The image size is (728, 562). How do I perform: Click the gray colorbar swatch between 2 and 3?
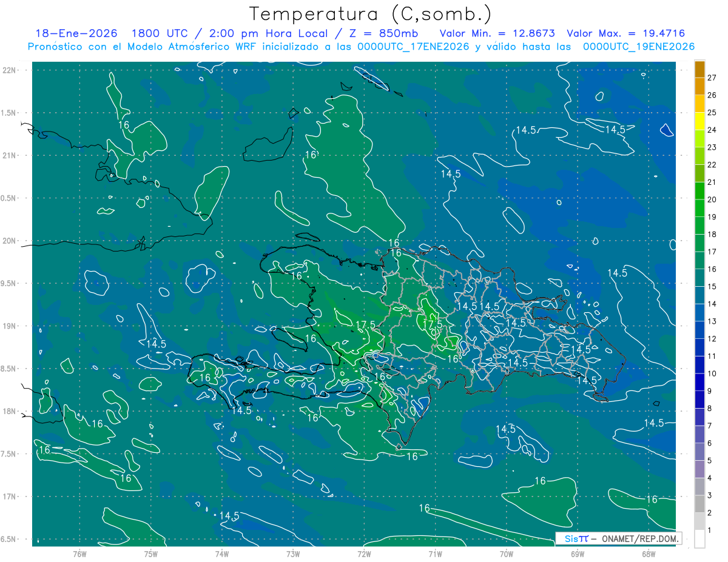[x=699, y=504]
